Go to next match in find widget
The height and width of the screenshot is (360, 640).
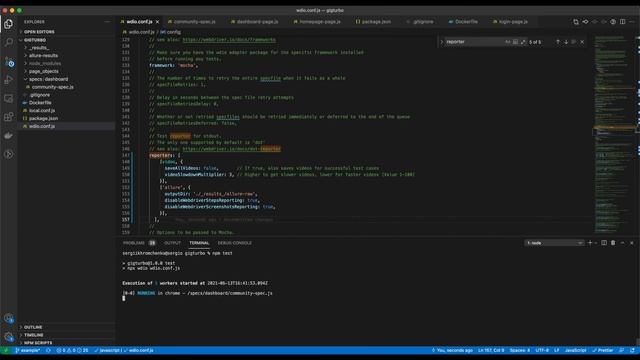(x=566, y=42)
